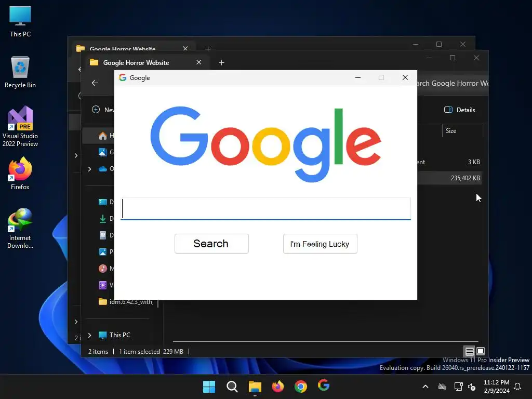The height and width of the screenshot is (399, 532).
Task: Open File Explorer from the taskbar
Action: point(255,387)
